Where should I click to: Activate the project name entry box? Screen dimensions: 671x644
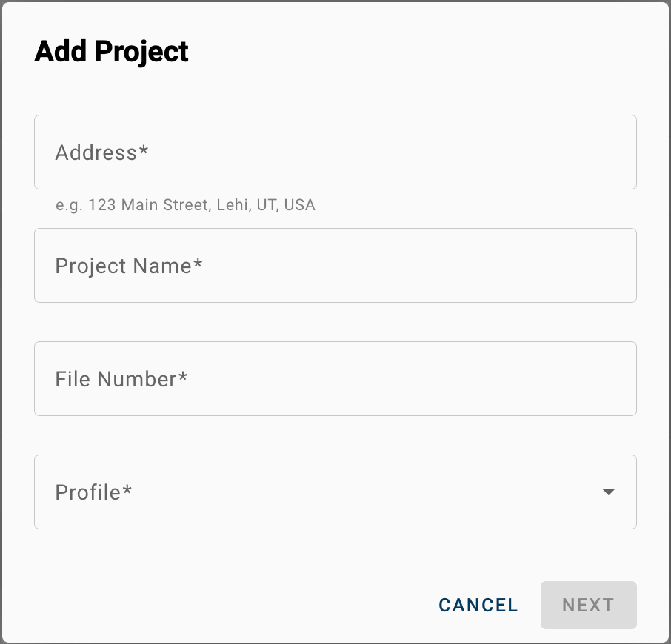point(335,265)
